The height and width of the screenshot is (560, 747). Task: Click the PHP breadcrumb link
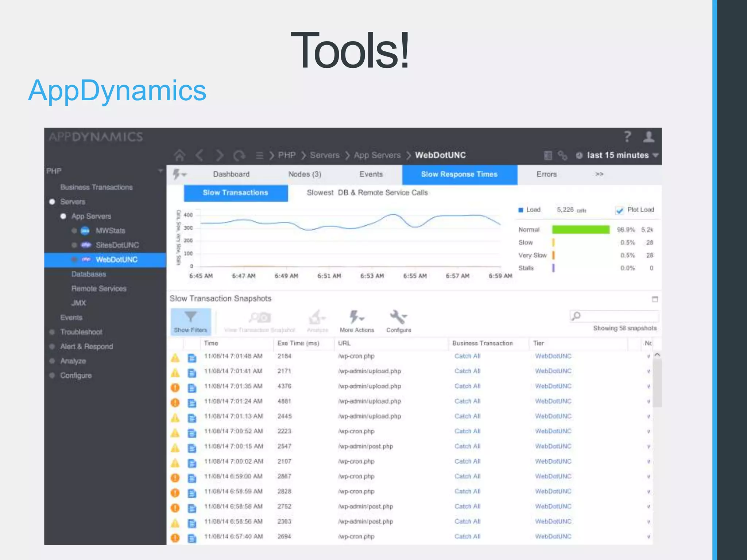(x=287, y=155)
